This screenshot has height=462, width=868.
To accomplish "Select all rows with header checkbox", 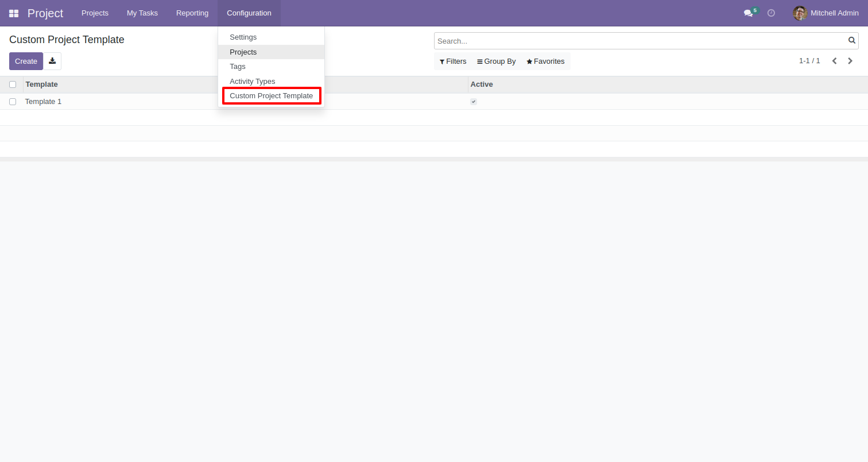I will [x=13, y=84].
